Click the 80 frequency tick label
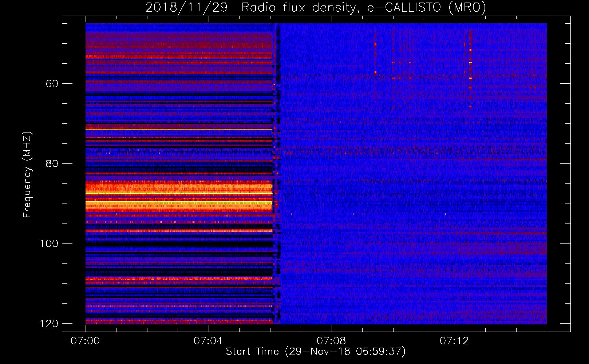 click(52, 163)
